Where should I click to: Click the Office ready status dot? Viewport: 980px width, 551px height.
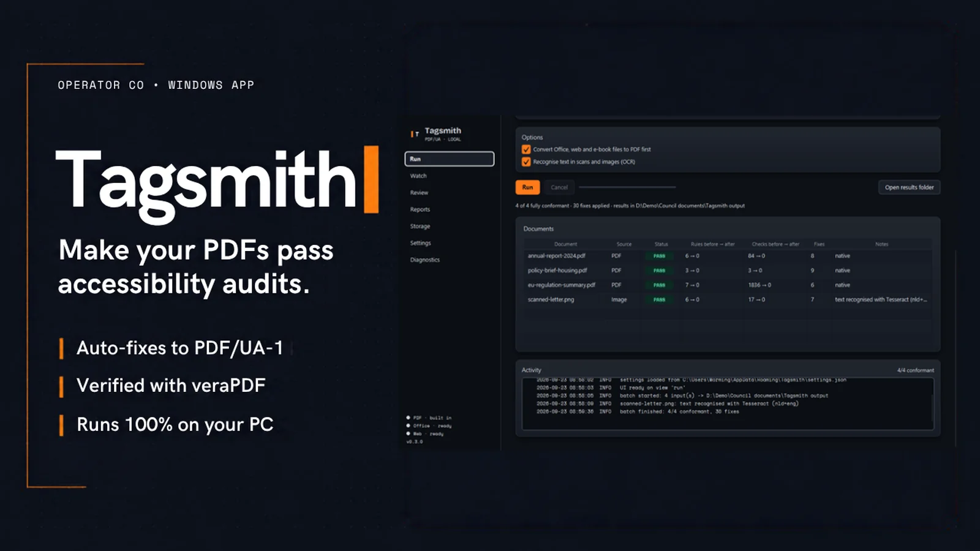[408, 425]
